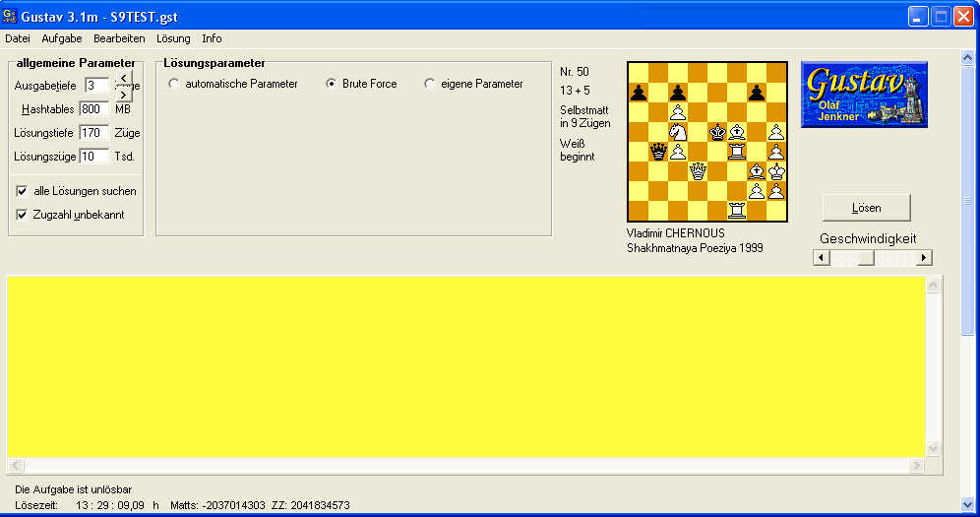This screenshot has height=517, width=980.
Task: Decrease Ausgabetiefe with the < button
Action: click(x=123, y=79)
